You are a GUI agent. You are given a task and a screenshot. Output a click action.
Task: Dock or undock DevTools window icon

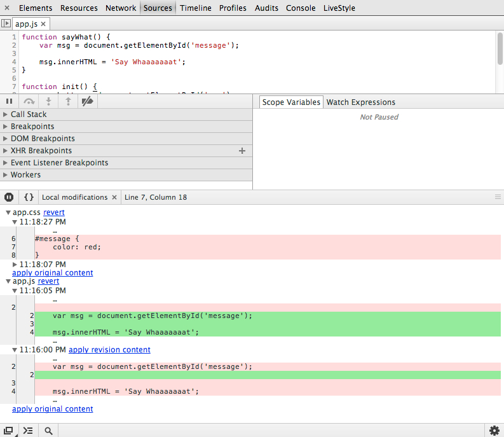(x=8, y=430)
